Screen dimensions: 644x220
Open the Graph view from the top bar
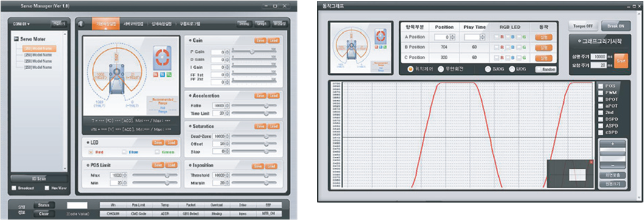262,24
